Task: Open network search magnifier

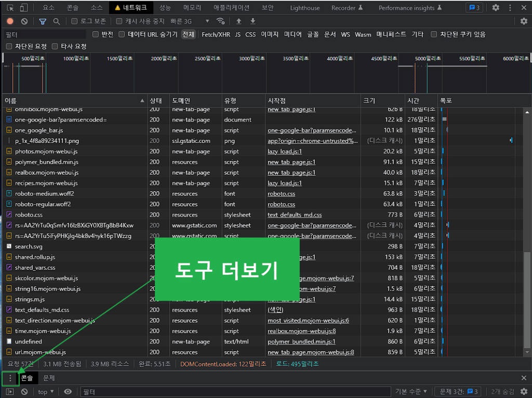Action: pyautogui.click(x=56, y=21)
